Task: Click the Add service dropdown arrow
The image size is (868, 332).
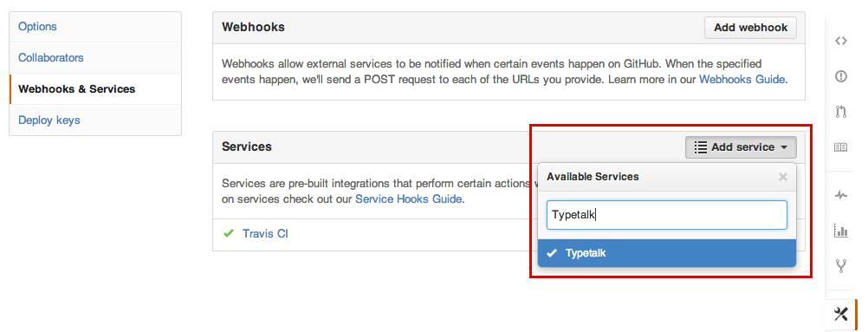Action: tap(784, 147)
